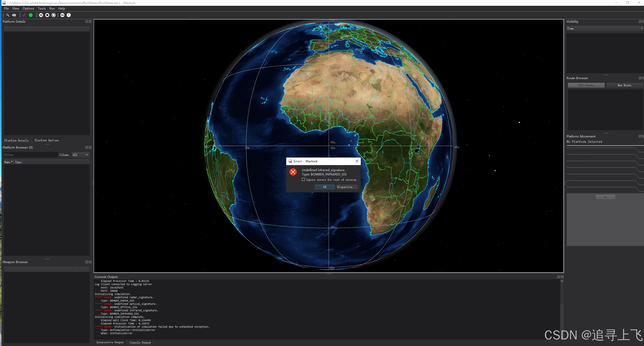The height and width of the screenshot is (346, 644).
Task: Open the Tools menu
Action: pos(42,9)
